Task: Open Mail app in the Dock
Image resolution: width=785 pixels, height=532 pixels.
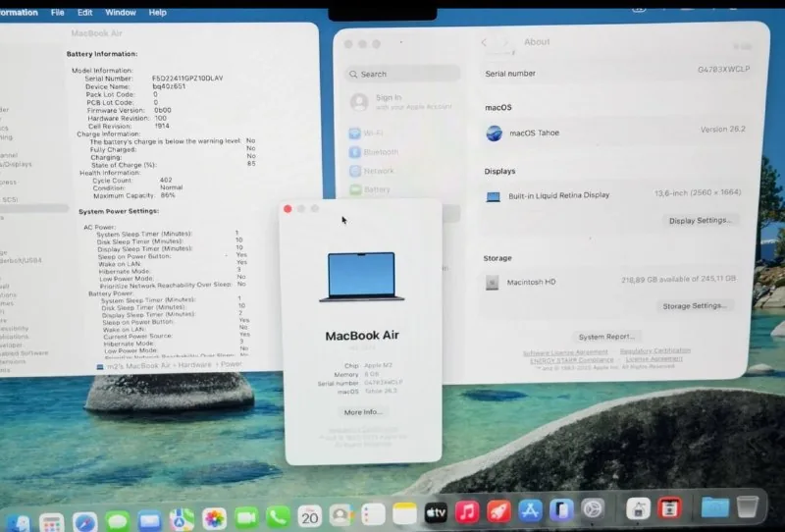Action: pos(150,520)
